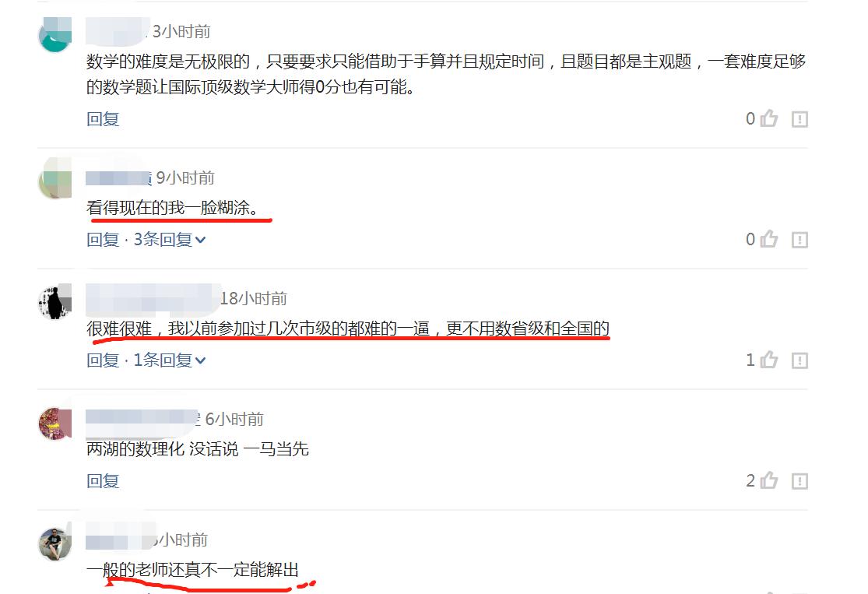Viewport: 868px width, 594px height.
Task: Expand the 1条回复 replies list
Action: [x=170, y=360]
